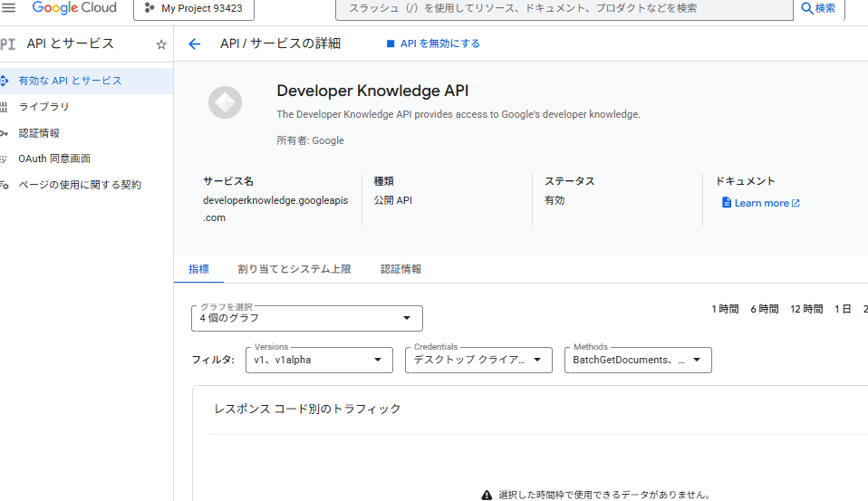Click the 検索 search button

click(819, 8)
